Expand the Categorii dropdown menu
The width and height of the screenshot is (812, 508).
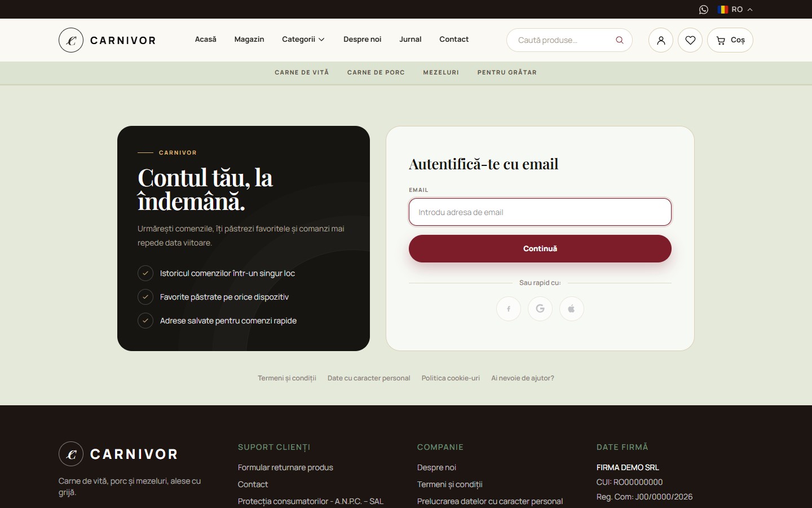coord(303,40)
